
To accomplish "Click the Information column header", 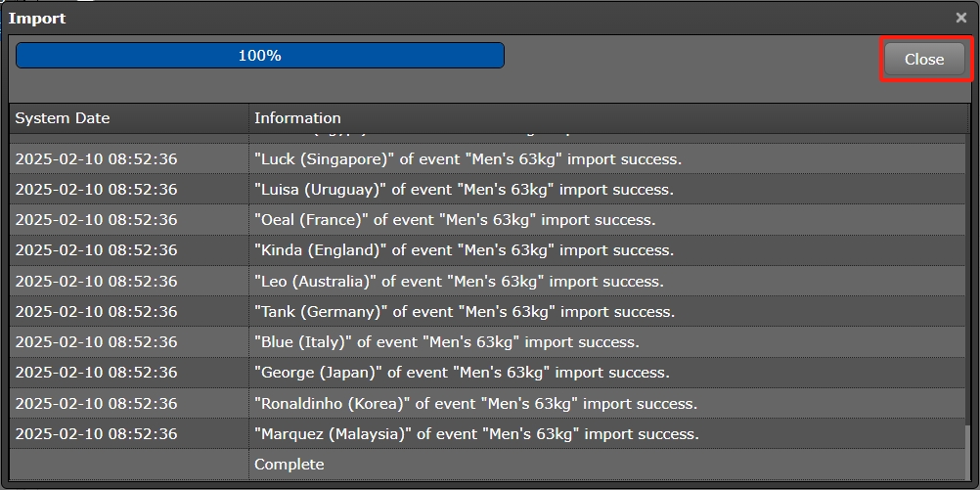I will (297, 118).
